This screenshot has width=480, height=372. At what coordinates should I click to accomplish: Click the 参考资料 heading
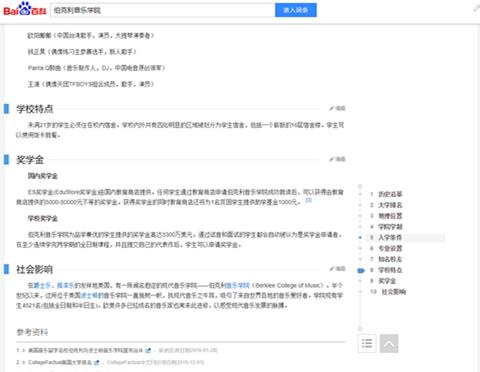tap(32, 332)
